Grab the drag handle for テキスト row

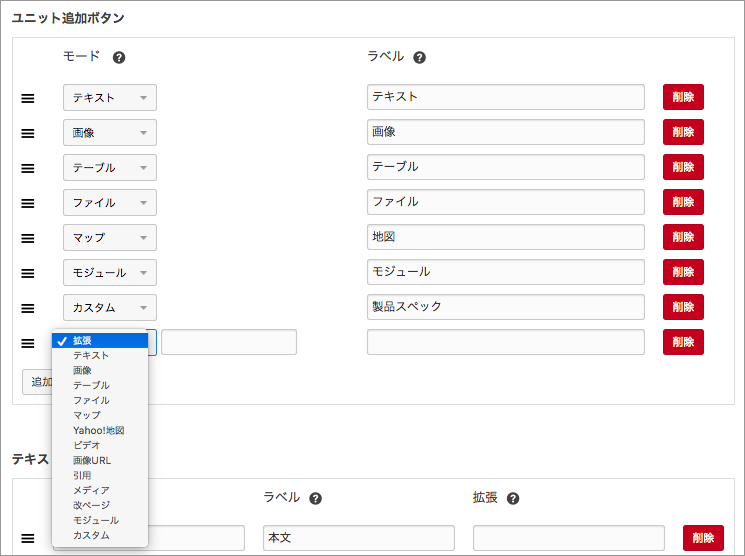pyautogui.click(x=28, y=98)
